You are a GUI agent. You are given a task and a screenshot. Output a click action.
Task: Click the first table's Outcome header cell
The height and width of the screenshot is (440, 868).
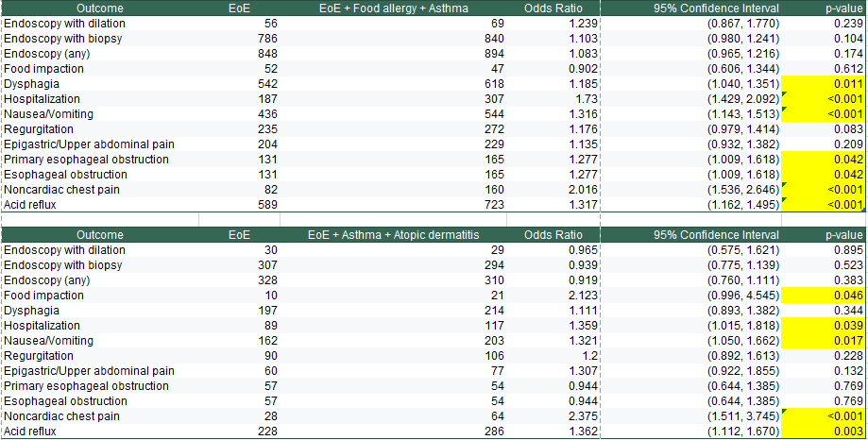99,8
